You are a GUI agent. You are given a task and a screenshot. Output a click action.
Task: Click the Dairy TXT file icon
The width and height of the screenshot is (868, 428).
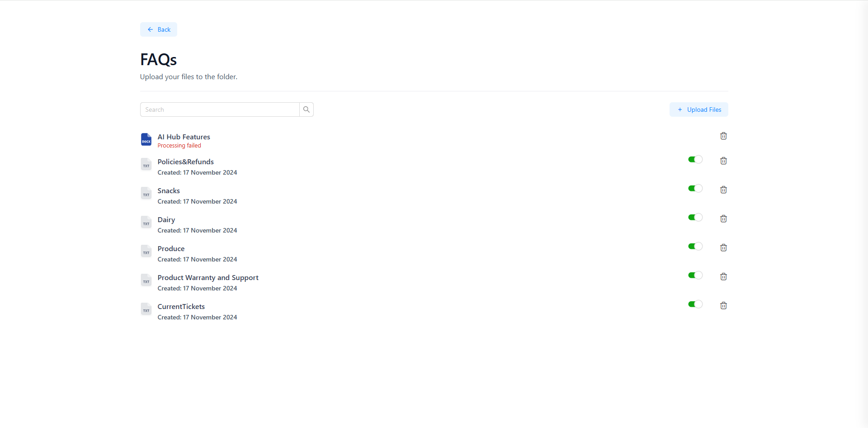click(x=146, y=222)
